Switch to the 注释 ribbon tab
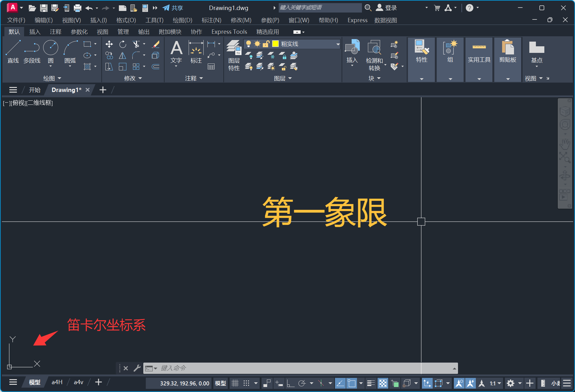 (55, 32)
